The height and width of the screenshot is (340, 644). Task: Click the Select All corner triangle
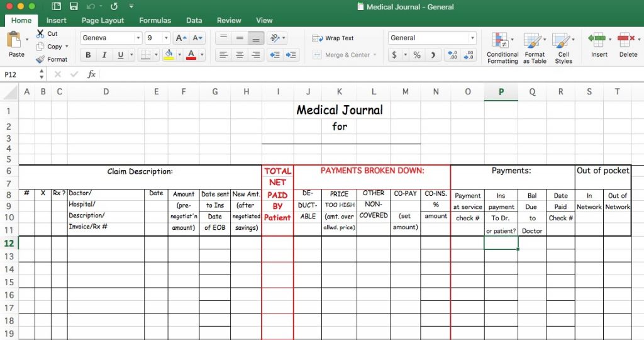click(10, 93)
